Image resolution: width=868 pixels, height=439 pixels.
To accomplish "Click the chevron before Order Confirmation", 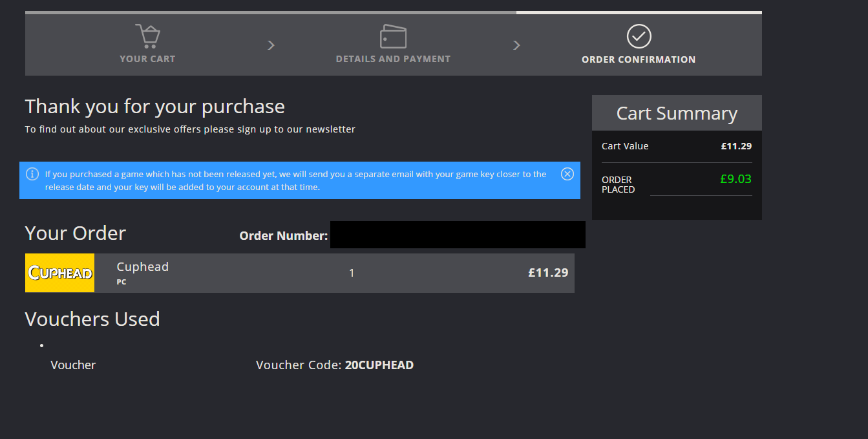I will click(x=516, y=45).
